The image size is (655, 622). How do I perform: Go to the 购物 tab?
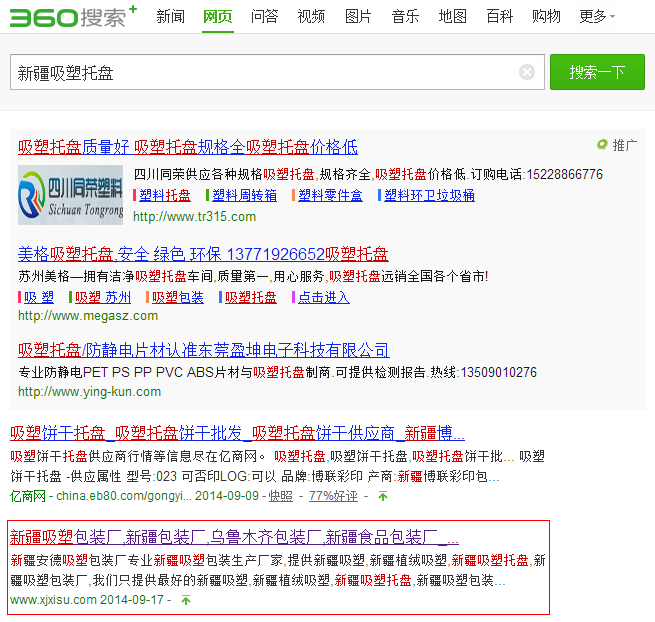(546, 17)
